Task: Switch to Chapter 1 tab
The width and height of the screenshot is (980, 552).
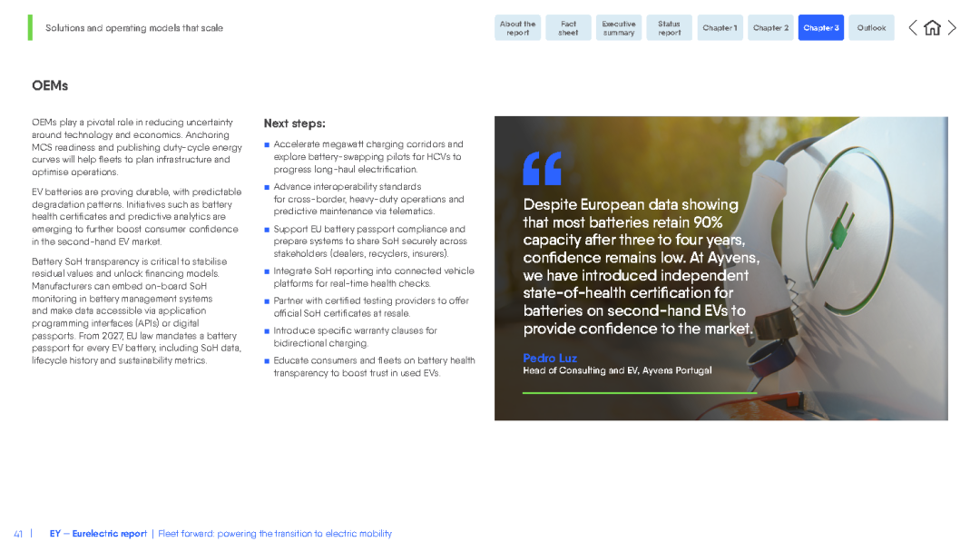Action: tap(720, 28)
